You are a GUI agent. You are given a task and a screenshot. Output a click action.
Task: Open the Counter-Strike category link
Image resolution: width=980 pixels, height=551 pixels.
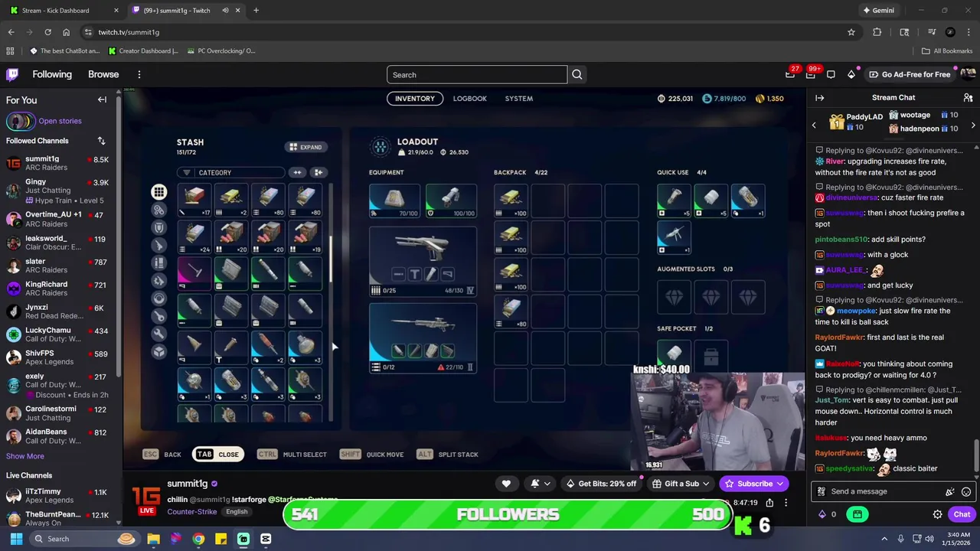(191, 511)
